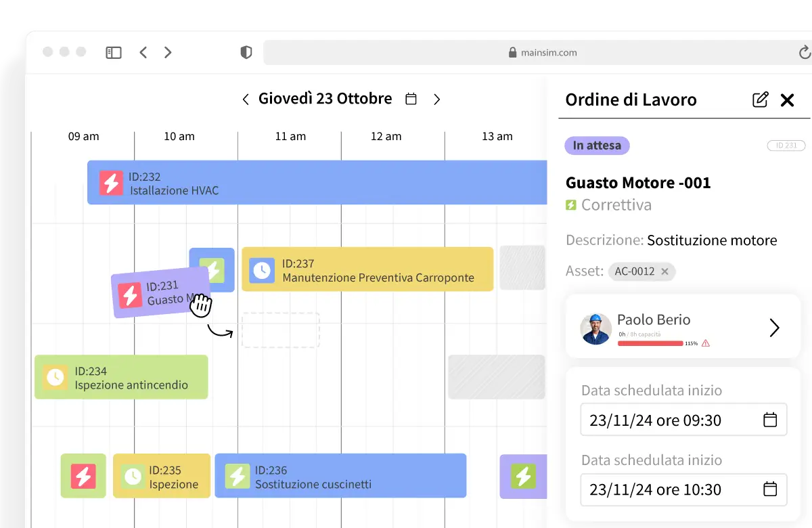Image resolution: width=812 pixels, height=528 pixels.
Task: Go to the previous day with the left chevron
Action: [246, 100]
